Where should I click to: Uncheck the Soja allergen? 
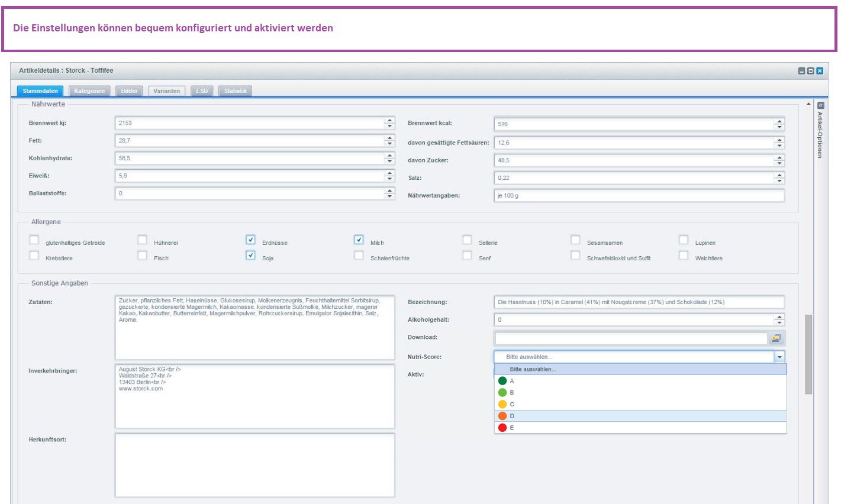(251, 256)
